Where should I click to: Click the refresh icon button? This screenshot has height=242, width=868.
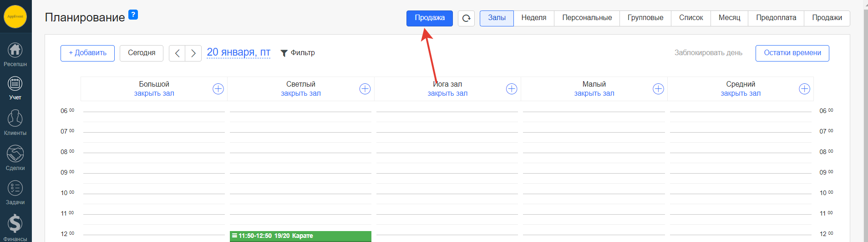point(466,18)
